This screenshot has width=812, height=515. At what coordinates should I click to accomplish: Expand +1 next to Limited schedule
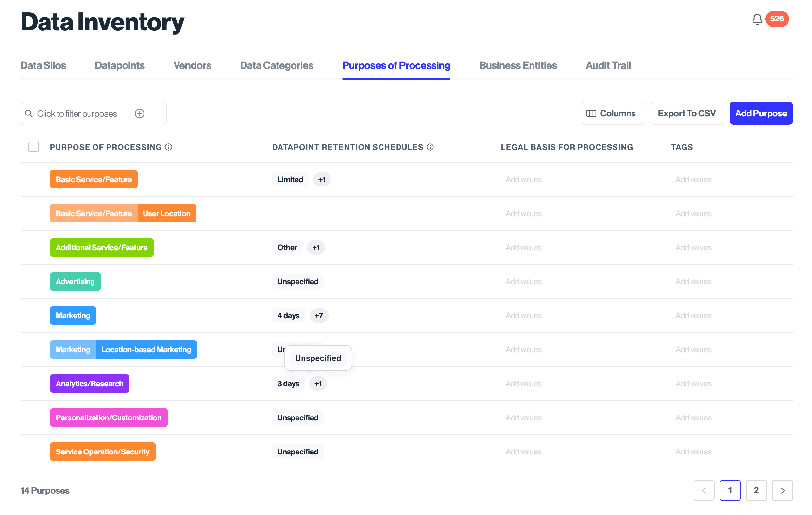click(322, 179)
